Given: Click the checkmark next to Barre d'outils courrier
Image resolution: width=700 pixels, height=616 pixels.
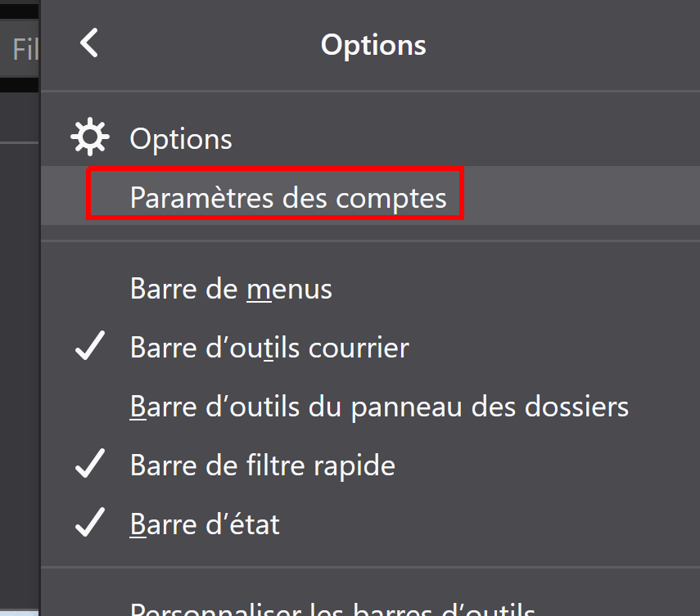Looking at the screenshot, I should click(x=89, y=348).
